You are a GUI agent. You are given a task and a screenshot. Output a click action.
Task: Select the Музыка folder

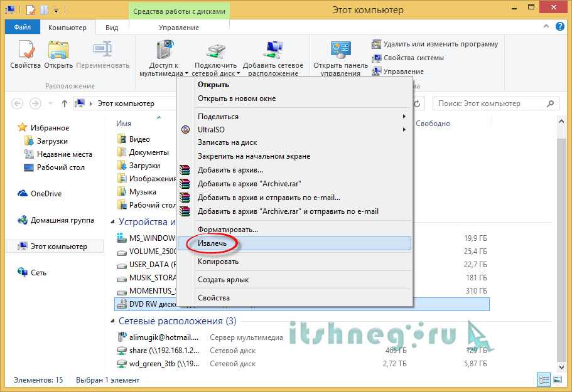(137, 192)
